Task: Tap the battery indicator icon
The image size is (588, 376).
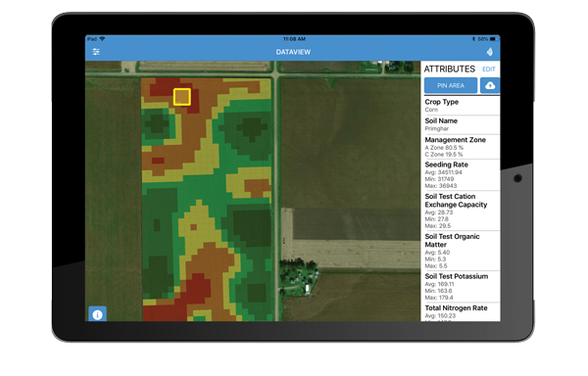Action: click(493, 38)
